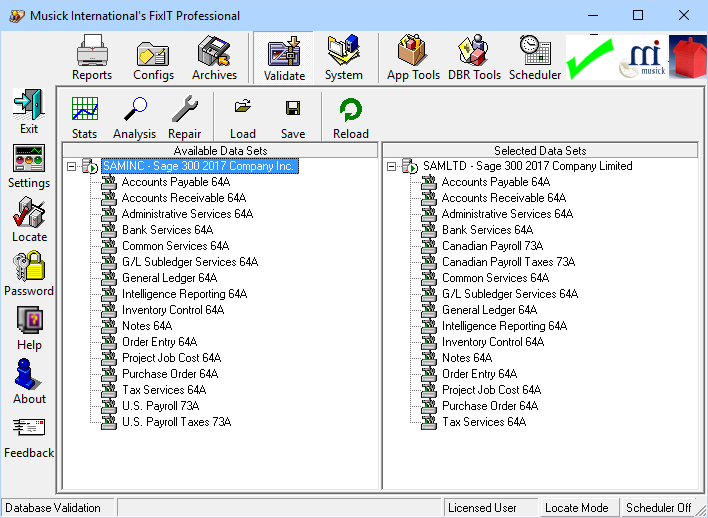The width and height of the screenshot is (708, 518).
Task: Select Project Job Cost 64A under SAMINC
Action: point(172,358)
